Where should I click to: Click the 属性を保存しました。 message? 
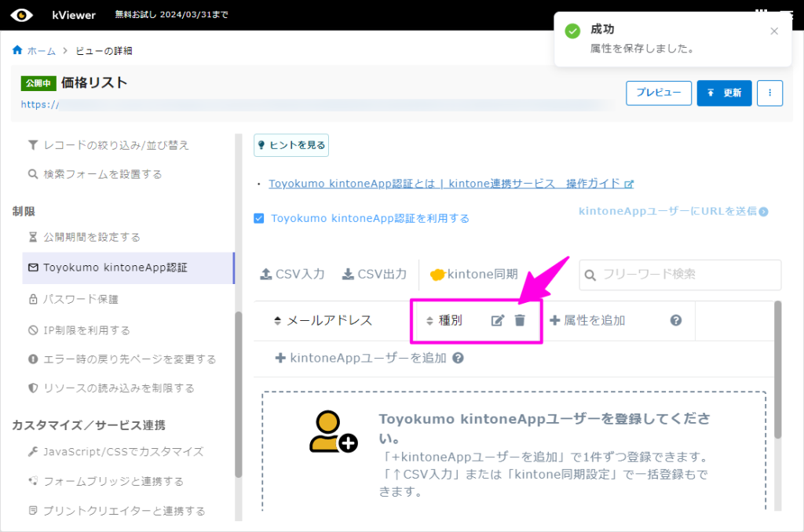point(643,49)
